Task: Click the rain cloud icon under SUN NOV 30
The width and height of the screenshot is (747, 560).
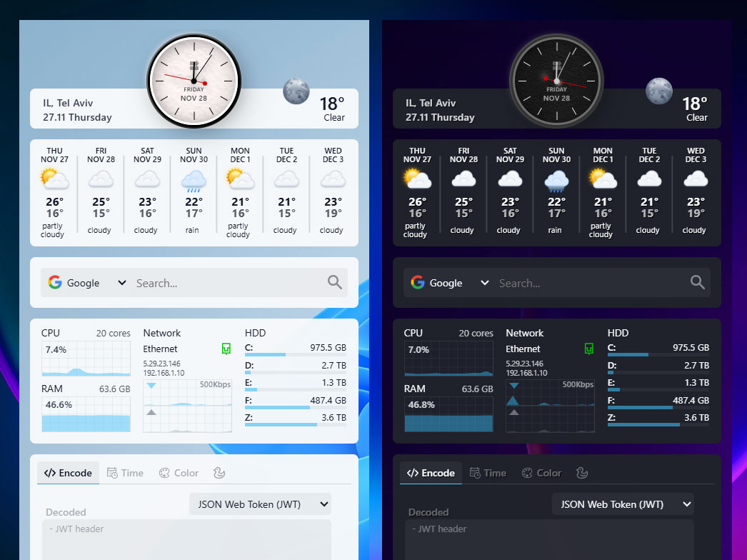Action: click(193, 176)
